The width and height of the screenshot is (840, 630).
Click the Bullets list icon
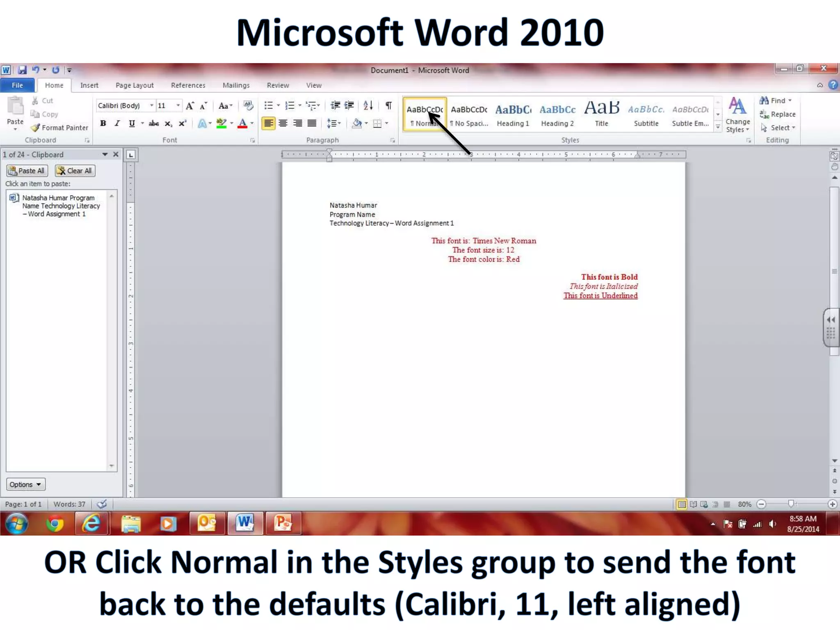[269, 105]
